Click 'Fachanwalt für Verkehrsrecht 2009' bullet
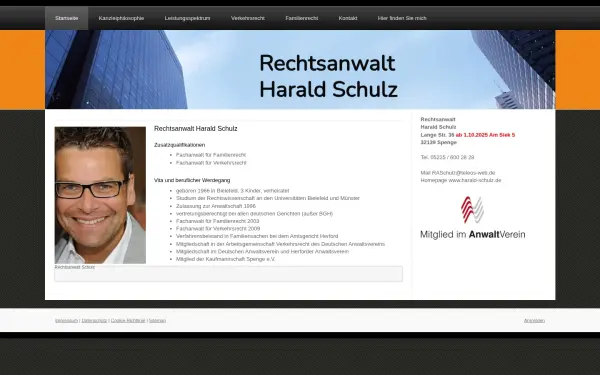The image size is (600, 375). [218, 228]
